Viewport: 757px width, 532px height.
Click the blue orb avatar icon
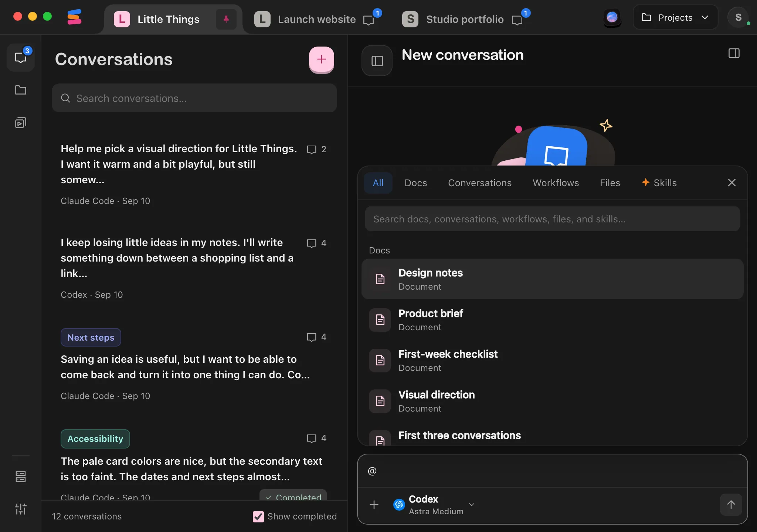(x=612, y=17)
